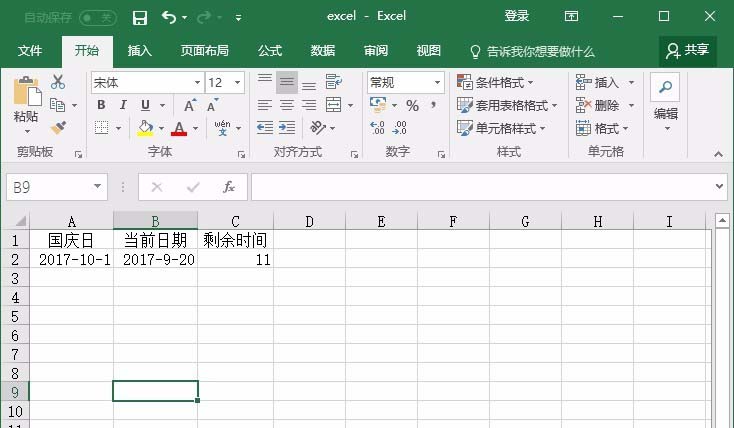Expand the Name Box dropdown arrow

click(97, 187)
